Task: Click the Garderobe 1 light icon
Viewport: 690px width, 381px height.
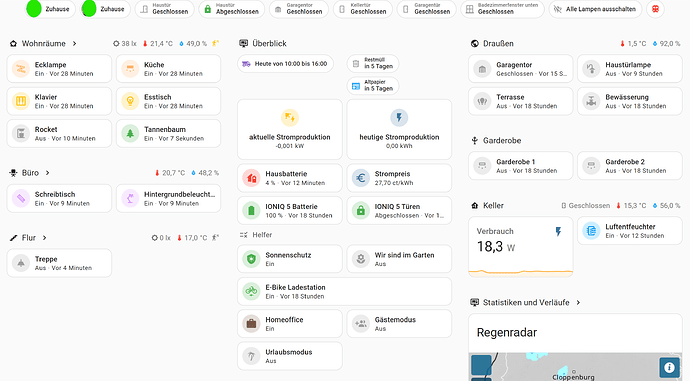Action: [482, 166]
